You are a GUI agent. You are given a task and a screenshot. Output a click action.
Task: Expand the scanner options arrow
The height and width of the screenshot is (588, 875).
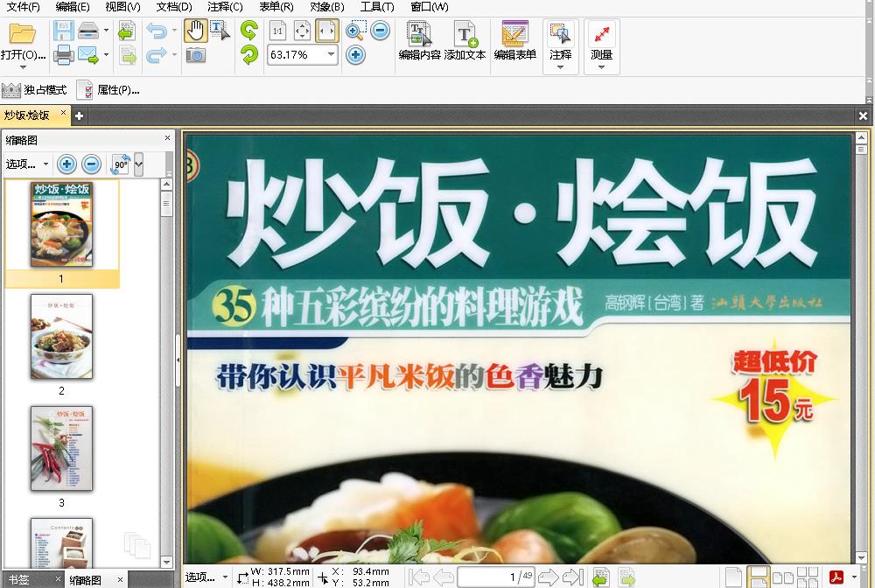106,31
